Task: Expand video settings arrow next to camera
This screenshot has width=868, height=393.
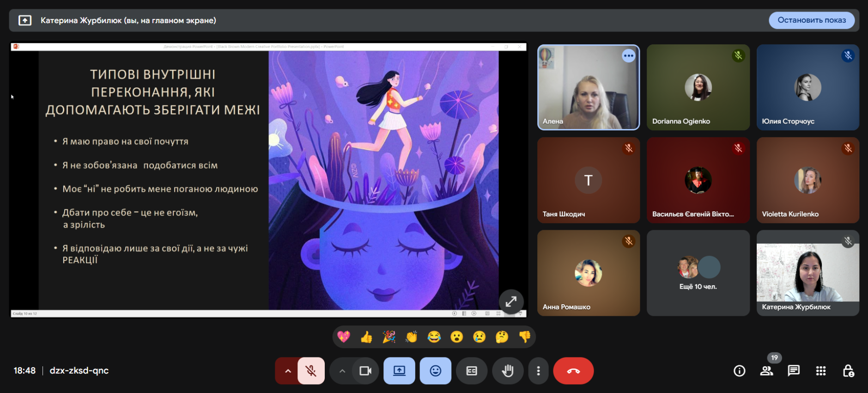Action: [x=342, y=371]
